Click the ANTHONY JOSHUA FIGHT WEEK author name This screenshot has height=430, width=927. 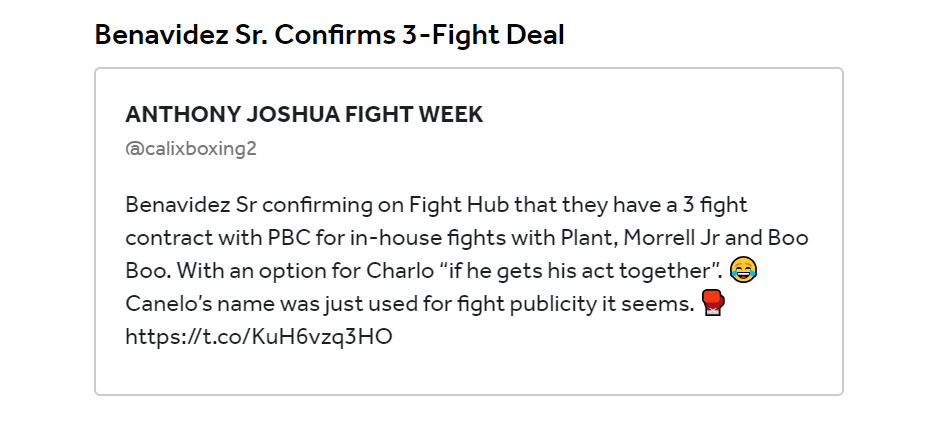tap(304, 114)
